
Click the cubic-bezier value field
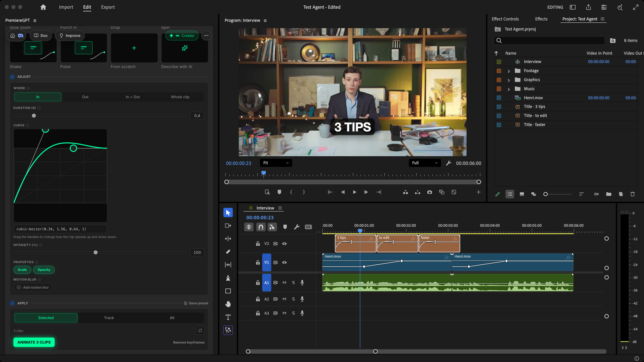pos(60,229)
